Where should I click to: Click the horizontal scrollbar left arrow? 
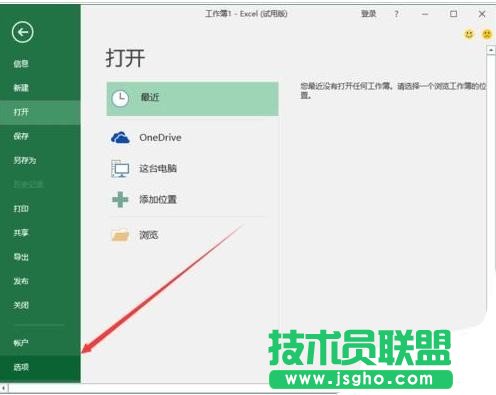tap(4, 388)
